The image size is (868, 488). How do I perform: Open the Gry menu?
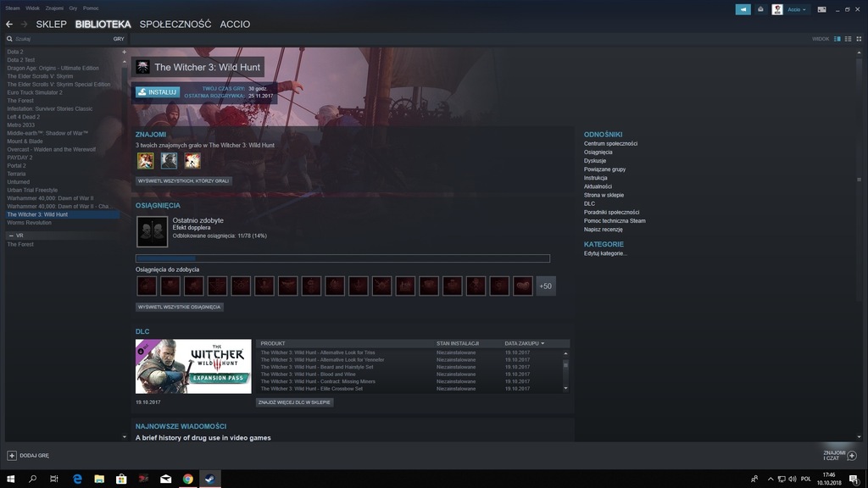coord(73,8)
